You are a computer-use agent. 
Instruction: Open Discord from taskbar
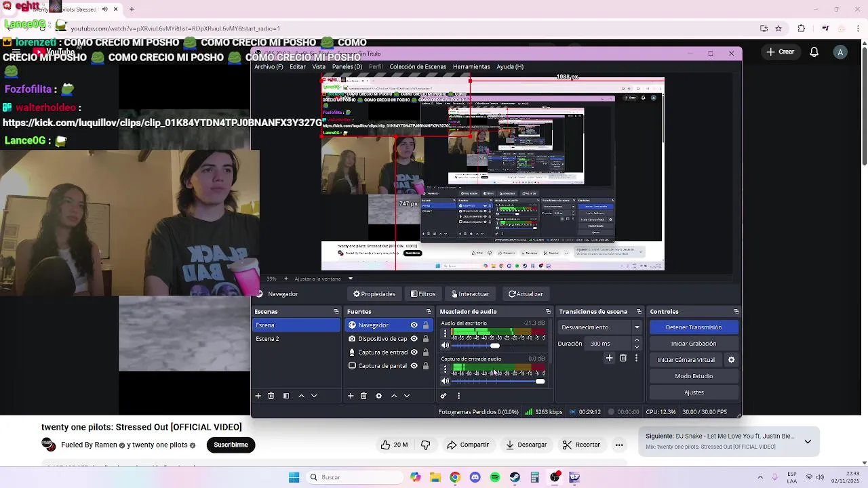(475, 477)
